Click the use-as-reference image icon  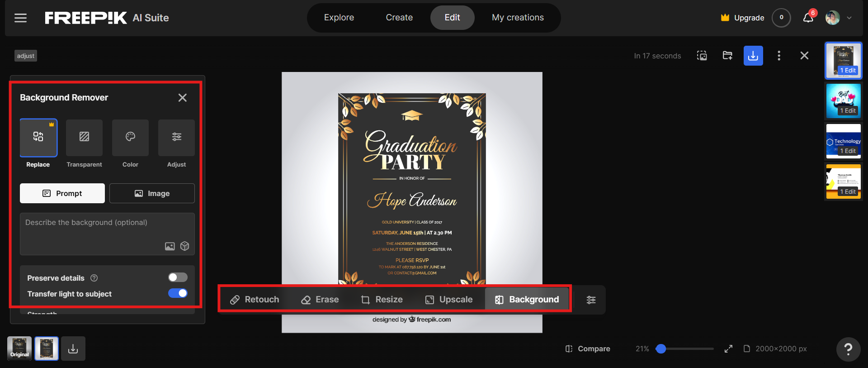point(702,56)
